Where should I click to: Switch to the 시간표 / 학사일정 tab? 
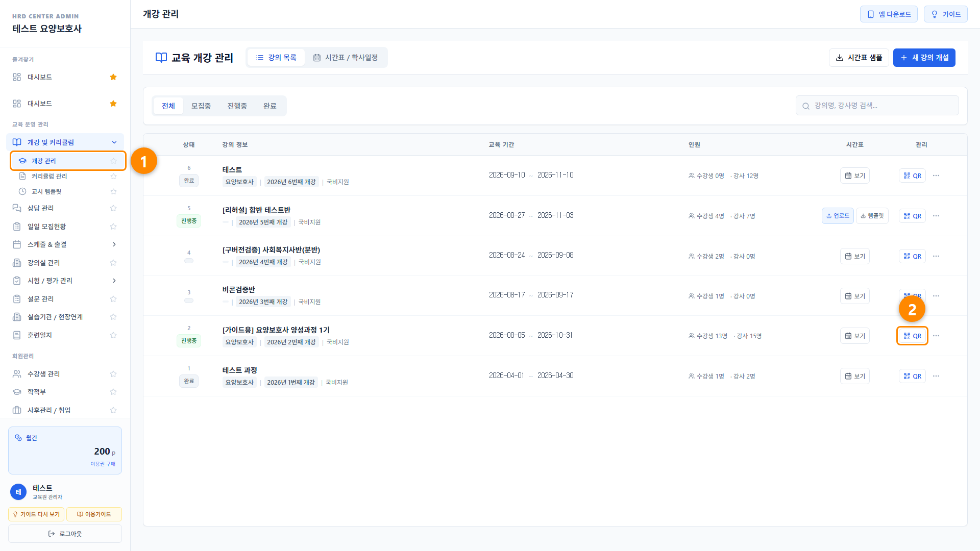tap(346, 58)
